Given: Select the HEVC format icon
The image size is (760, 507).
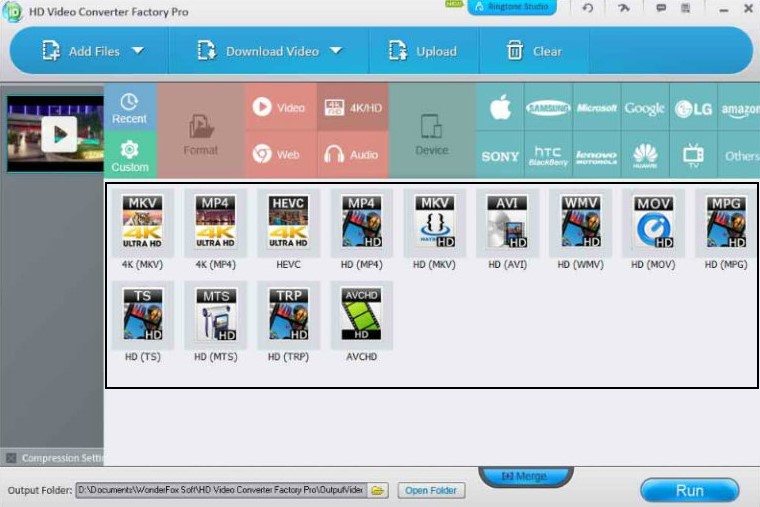Looking at the screenshot, I should [x=288, y=222].
